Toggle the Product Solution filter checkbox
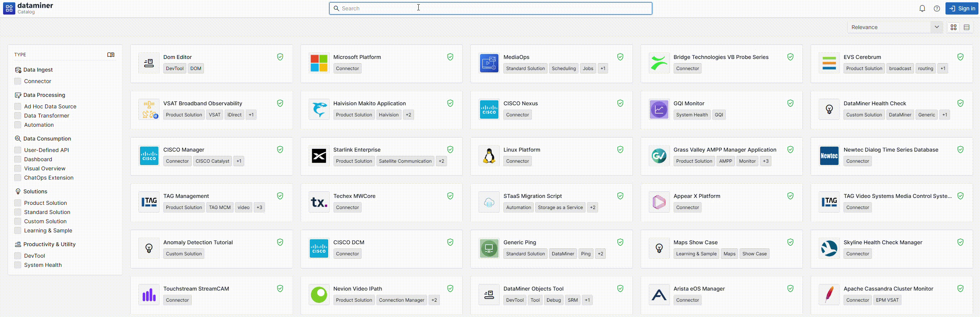The width and height of the screenshot is (980, 317). [18, 203]
